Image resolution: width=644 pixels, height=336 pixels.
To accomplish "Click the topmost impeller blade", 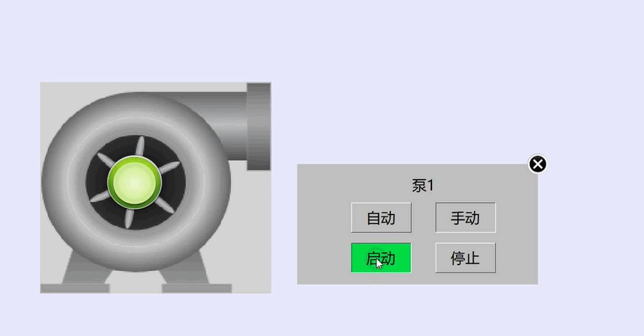I will point(140,146).
